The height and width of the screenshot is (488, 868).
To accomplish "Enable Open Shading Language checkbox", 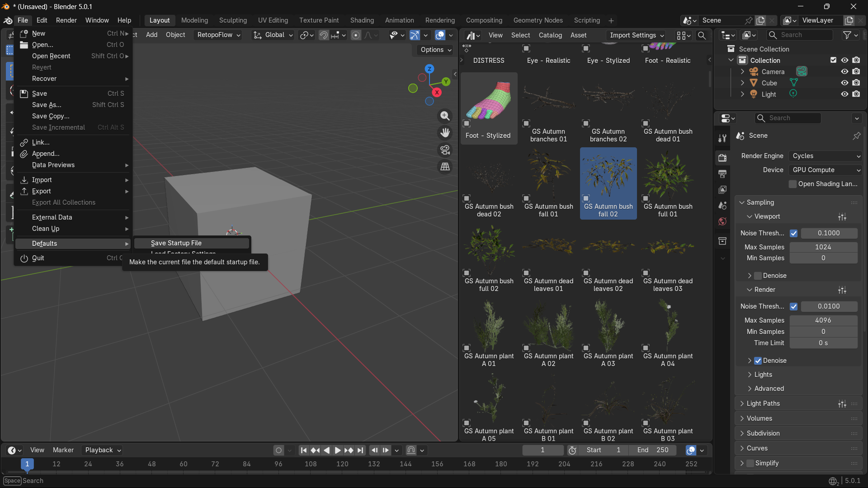I will point(793,184).
